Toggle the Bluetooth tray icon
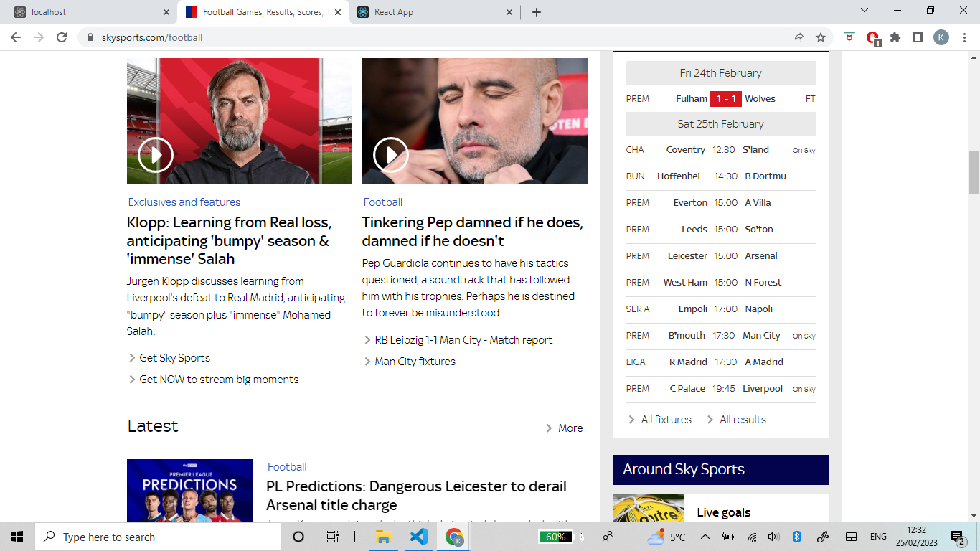980x551 pixels. (x=797, y=536)
